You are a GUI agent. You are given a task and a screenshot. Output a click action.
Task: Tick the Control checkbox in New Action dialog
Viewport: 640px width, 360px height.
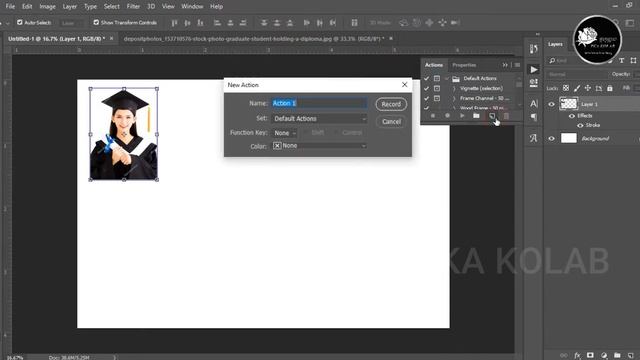coord(337,133)
